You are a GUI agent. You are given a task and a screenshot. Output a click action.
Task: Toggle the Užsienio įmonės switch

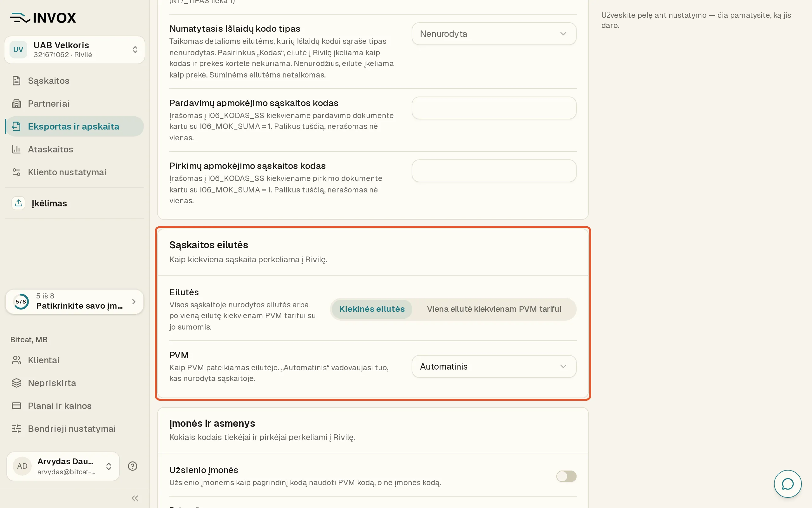tap(566, 476)
